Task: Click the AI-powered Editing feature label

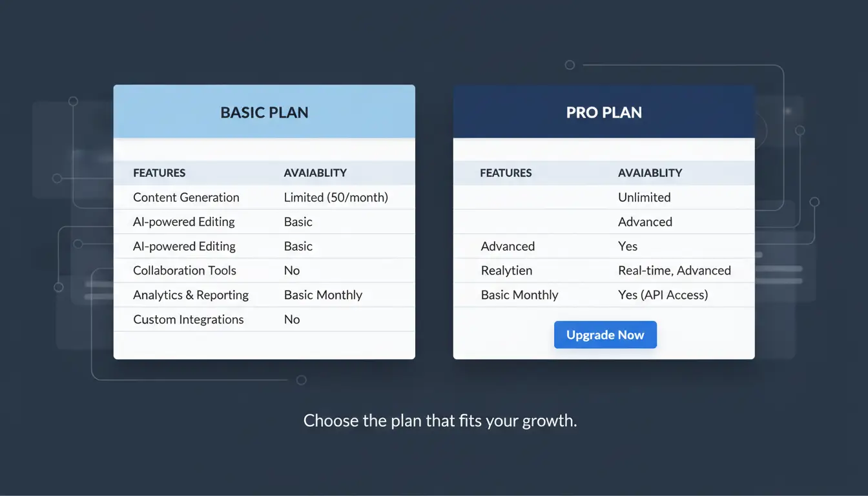Action: point(183,222)
